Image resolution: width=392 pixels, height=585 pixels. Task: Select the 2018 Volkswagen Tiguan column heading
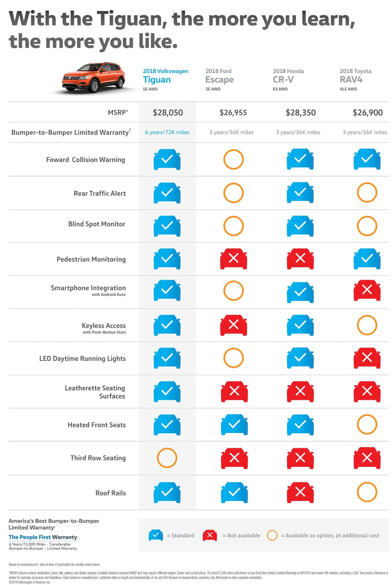click(166, 76)
